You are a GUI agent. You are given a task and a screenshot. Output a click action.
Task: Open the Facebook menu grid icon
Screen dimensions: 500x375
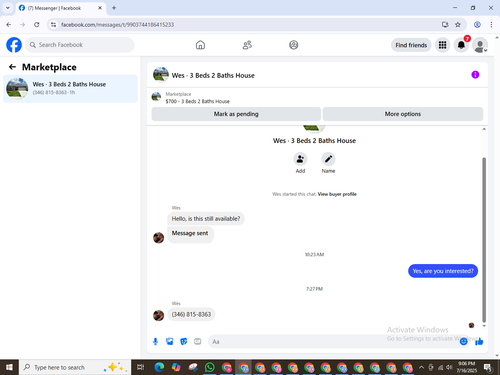442,45
